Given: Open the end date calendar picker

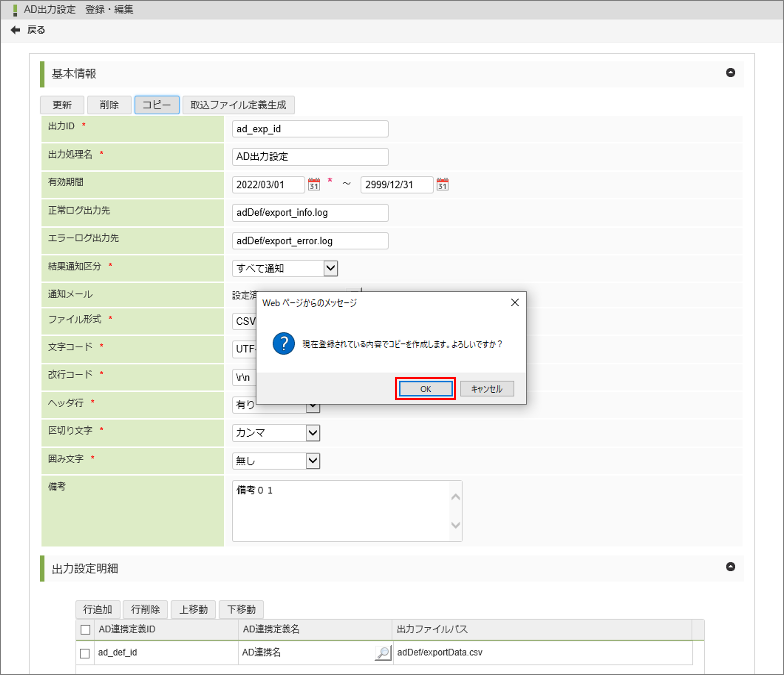Looking at the screenshot, I should click(442, 184).
